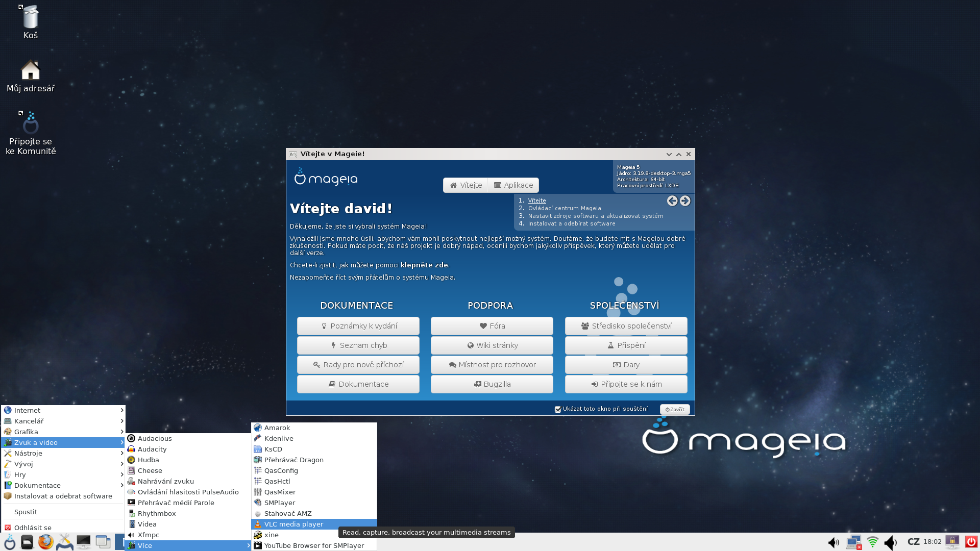Expand the Hry menu category
Image resolution: width=980 pixels, height=551 pixels.
pyautogui.click(x=63, y=474)
